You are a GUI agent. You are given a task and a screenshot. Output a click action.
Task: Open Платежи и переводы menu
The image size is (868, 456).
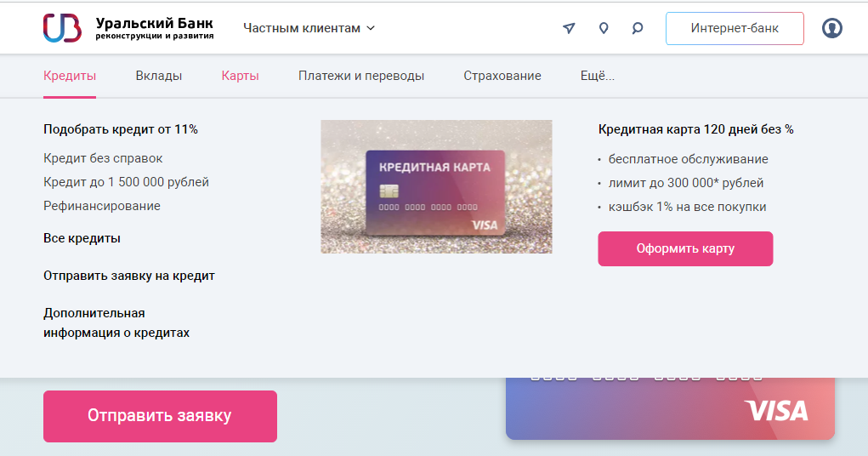click(x=361, y=76)
